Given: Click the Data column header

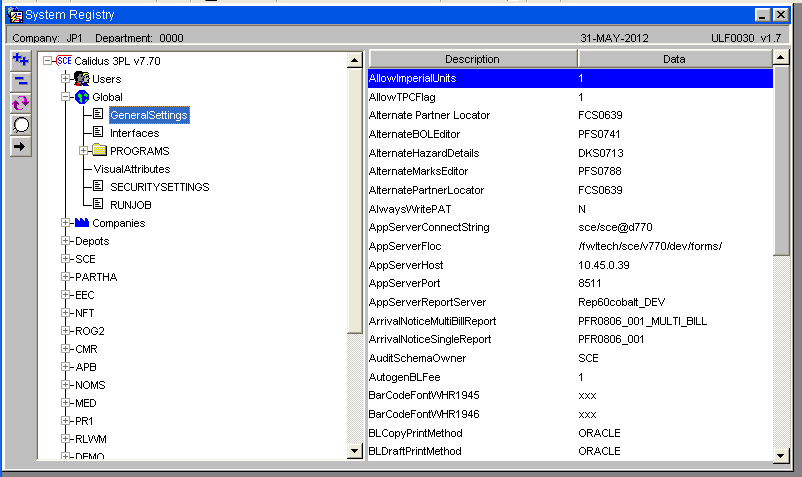Looking at the screenshot, I should point(675,59).
